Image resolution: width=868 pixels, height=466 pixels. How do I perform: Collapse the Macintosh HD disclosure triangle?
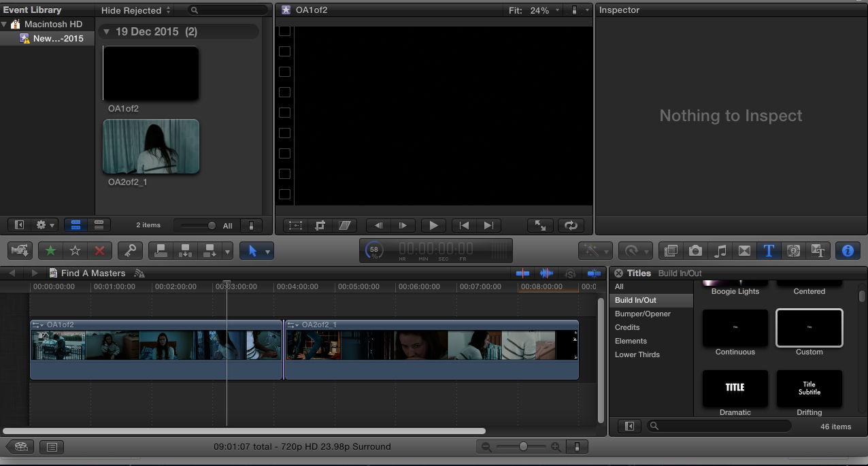[5, 24]
